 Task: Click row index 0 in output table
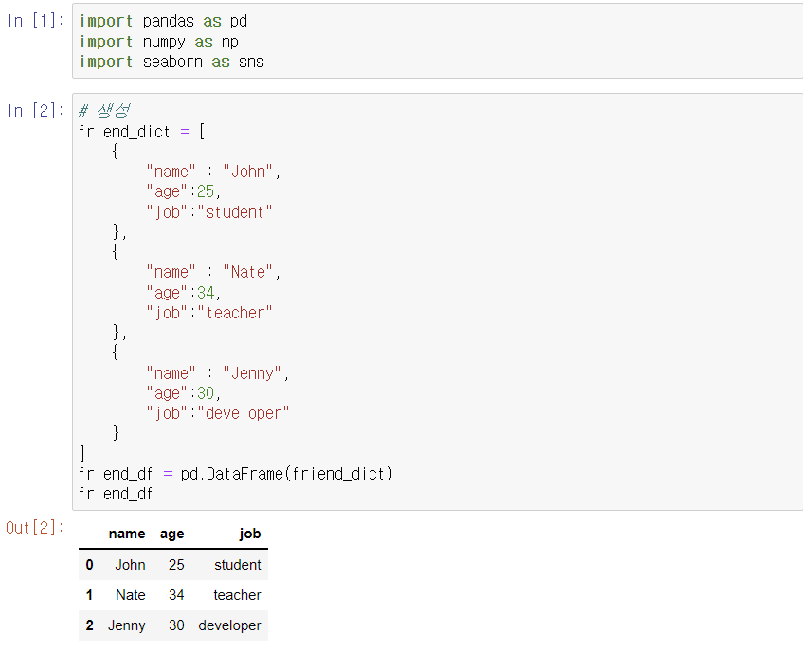pyautogui.click(x=90, y=565)
